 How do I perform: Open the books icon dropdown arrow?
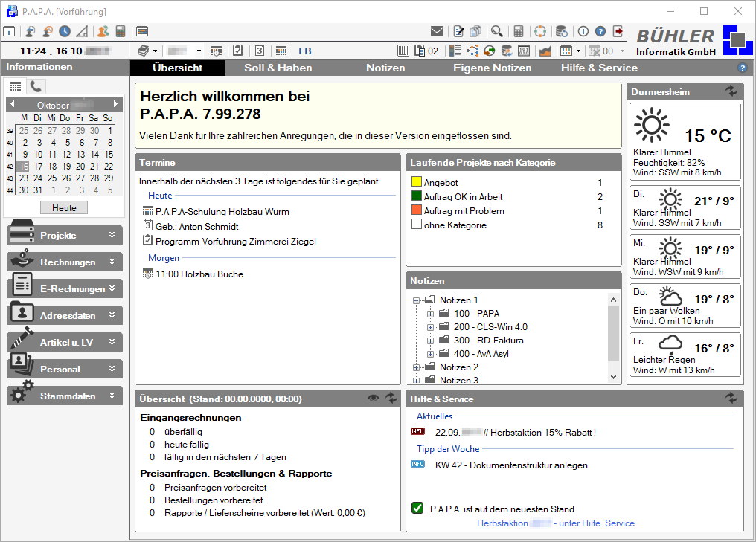pyautogui.click(x=156, y=51)
